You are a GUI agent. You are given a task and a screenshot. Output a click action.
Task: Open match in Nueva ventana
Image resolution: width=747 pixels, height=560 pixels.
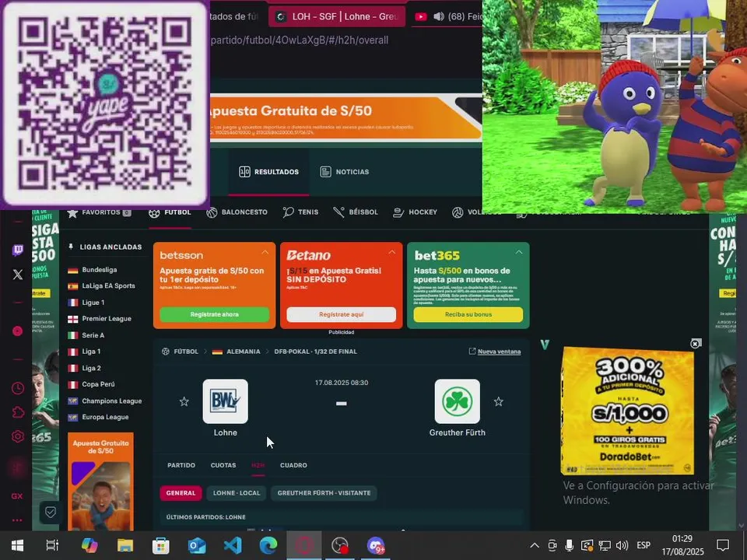point(495,352)
